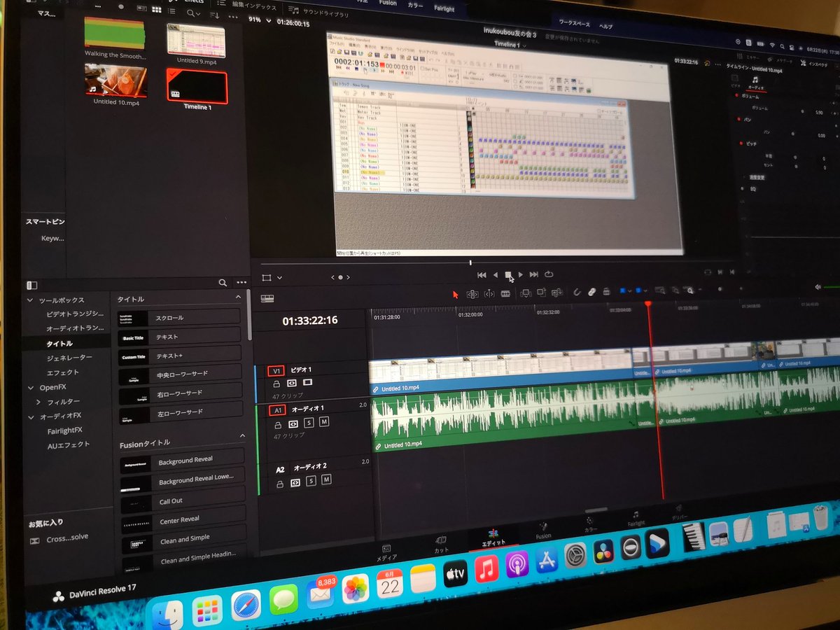The height and width of the screenshot is (630, 840).
Task: Select ビデオトランジション in Toolbox
Action: (x=75, y=314)
